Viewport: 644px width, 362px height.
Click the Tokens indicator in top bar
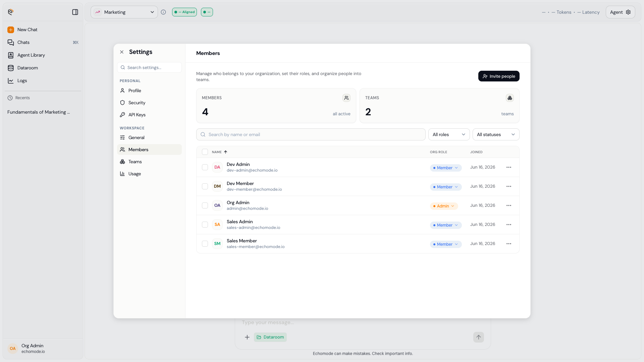tap(561, 12)
